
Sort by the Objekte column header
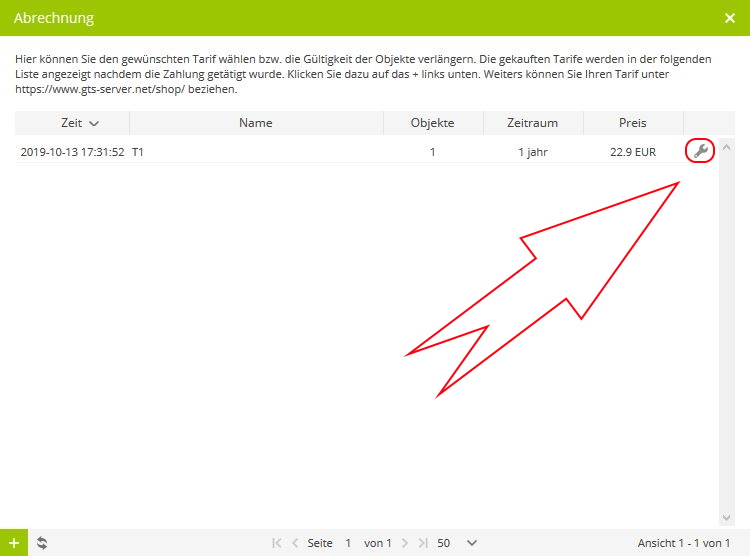(432, 123)
